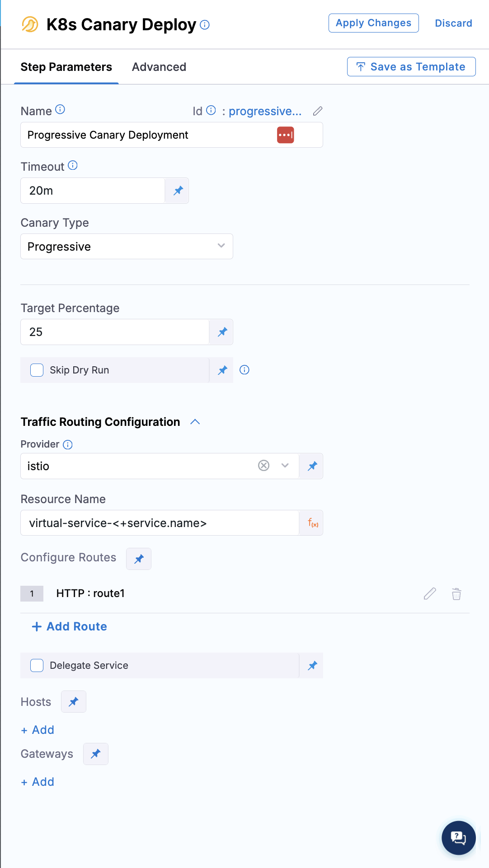Viewport: 489px width, 868px height.
Task: Click the pin icon beside Timeout field
Action: [x=178, y=191]
